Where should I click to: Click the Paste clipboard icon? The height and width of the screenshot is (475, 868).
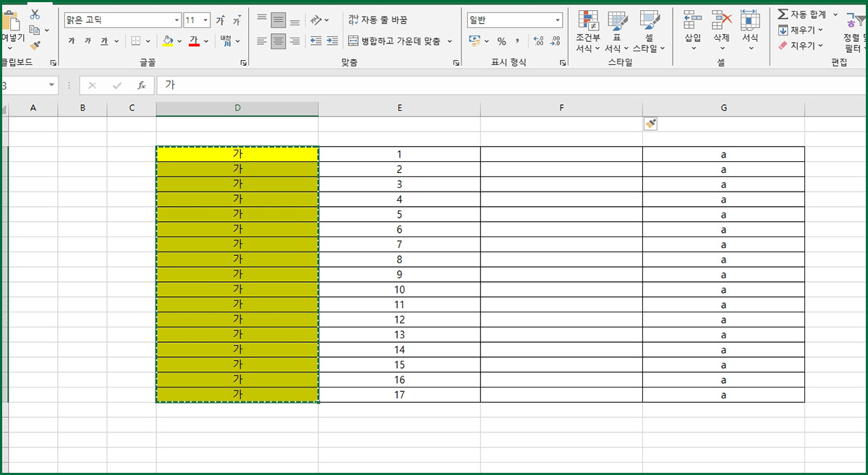10,20
